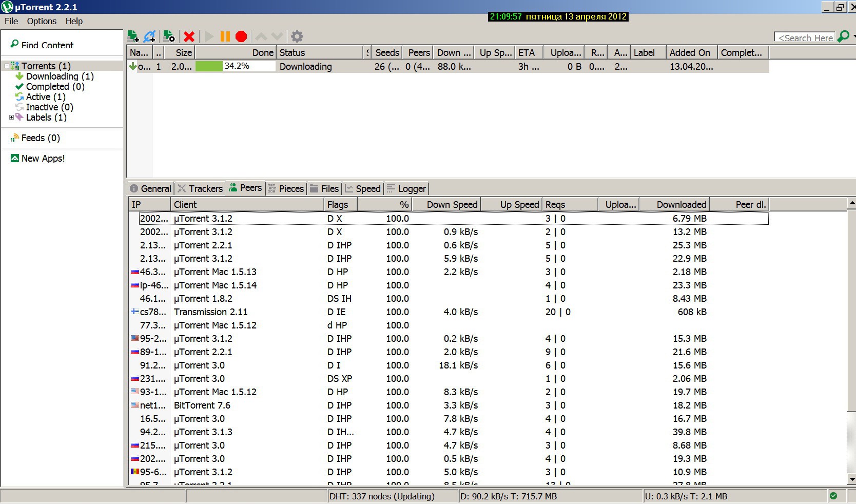Open New Apps! in sidebar
This screenshot has width=856, height=504.
coord(43,158)
